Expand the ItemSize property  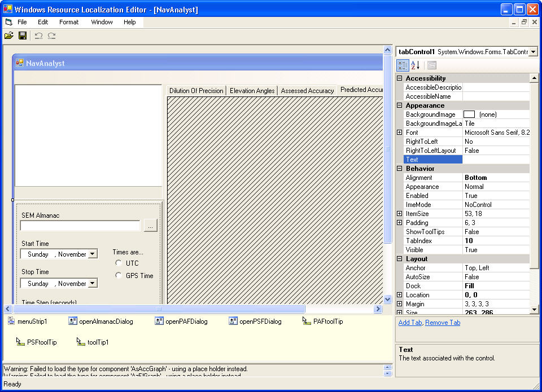400,213
